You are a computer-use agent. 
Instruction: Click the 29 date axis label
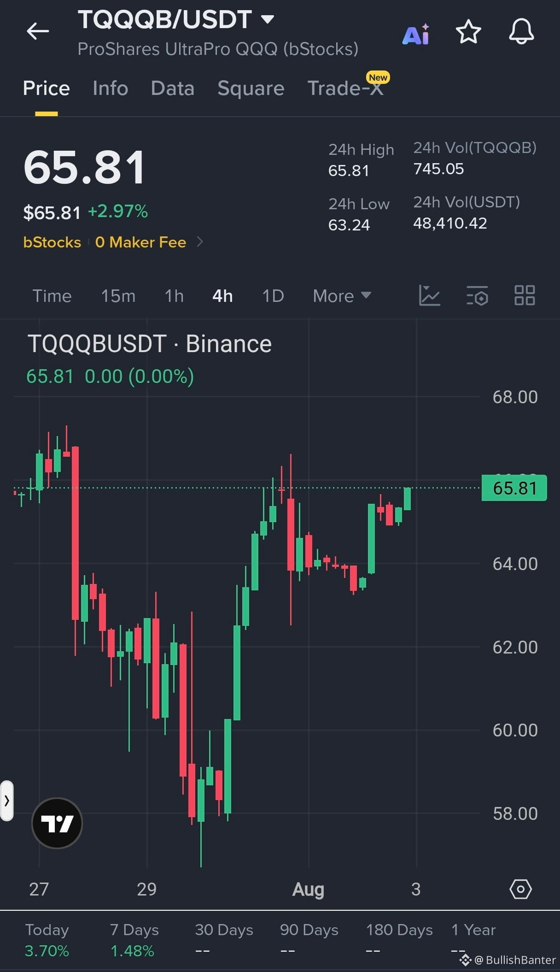point(146,889)
